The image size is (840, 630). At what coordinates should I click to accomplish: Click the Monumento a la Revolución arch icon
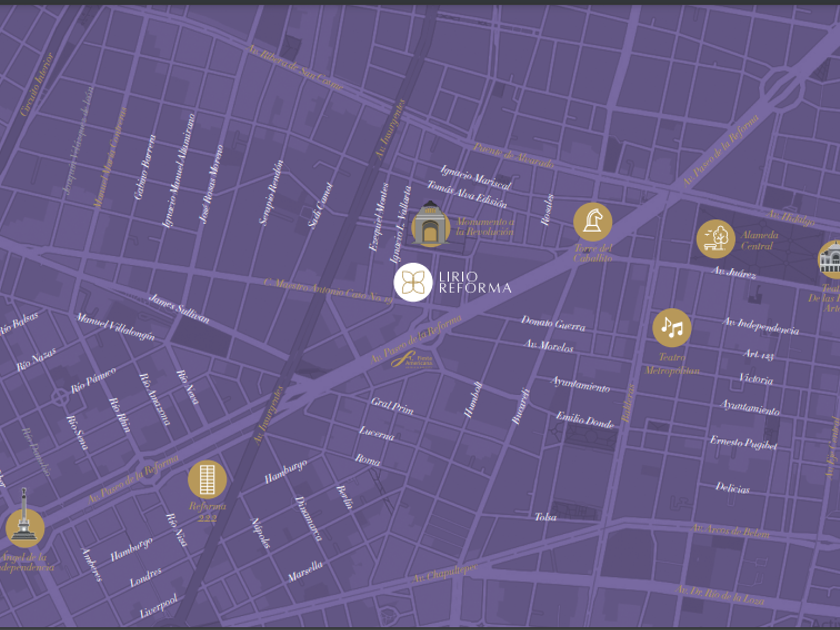431,224
